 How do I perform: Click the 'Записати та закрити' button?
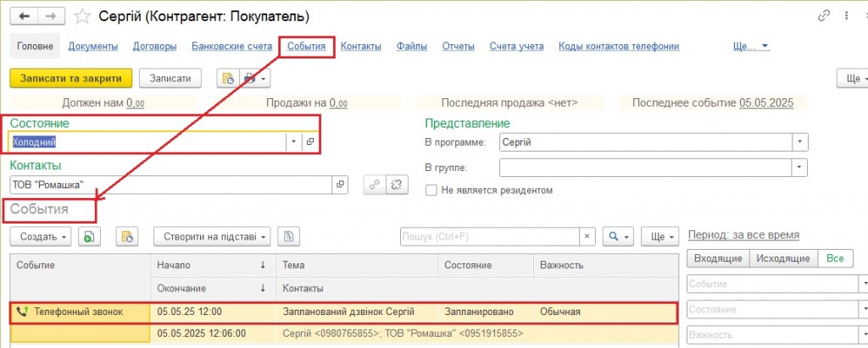(71, 78)
